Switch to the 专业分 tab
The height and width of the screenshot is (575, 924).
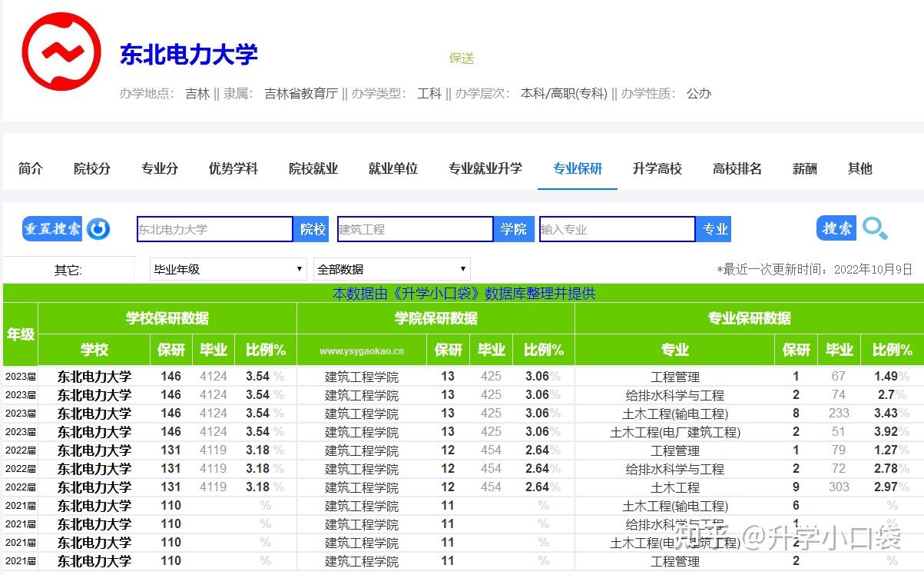tap(160, 168)
